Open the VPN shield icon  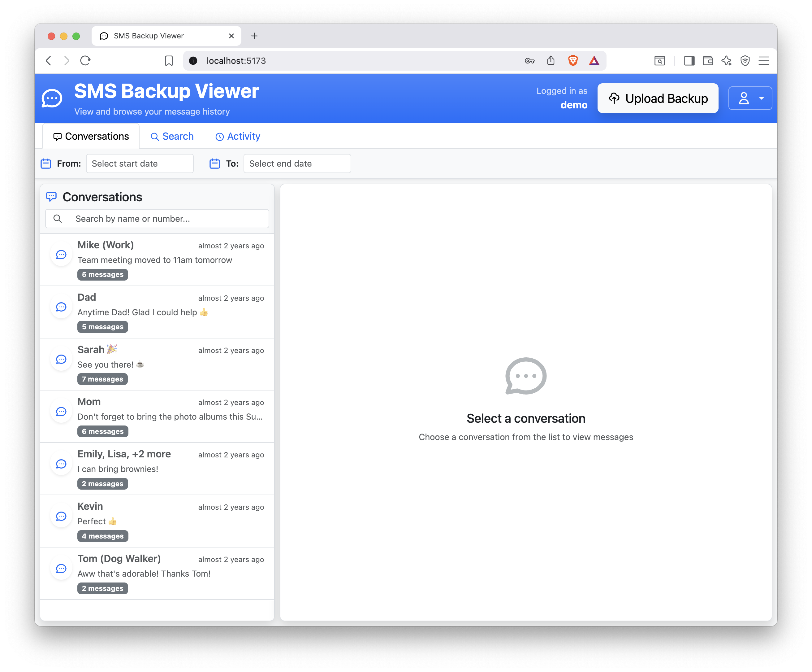[745, 61]
